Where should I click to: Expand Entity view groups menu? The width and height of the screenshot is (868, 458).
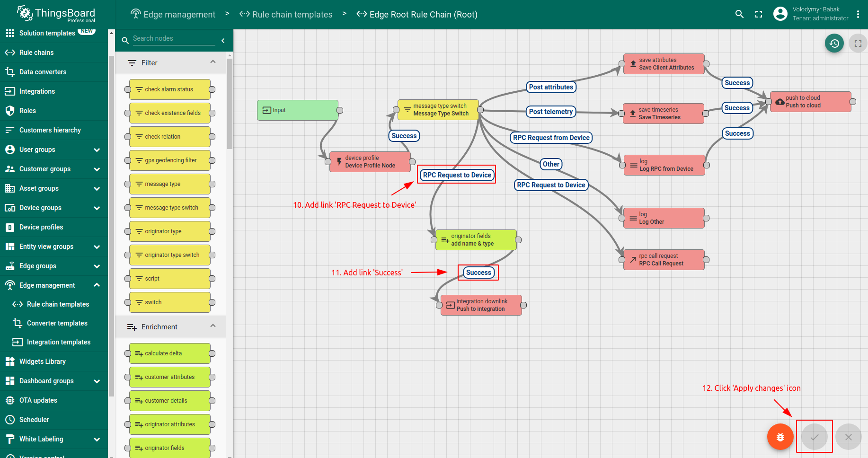point(54,247)
